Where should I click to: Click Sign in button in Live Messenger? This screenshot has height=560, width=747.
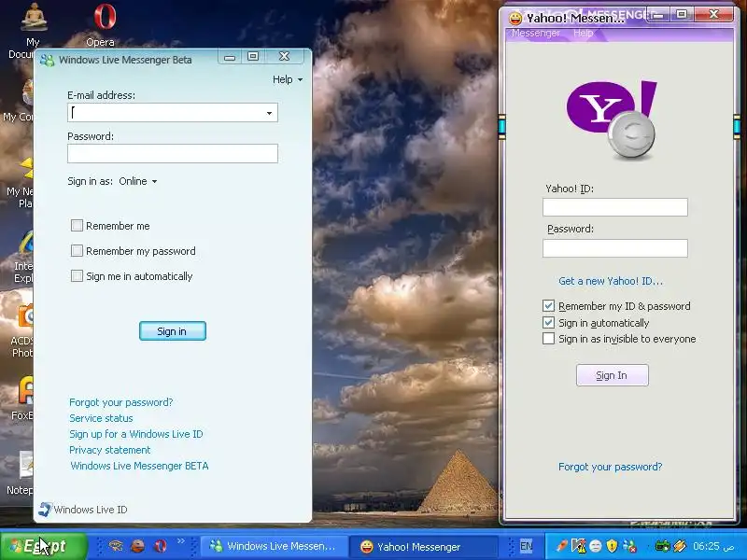[173, 331]
